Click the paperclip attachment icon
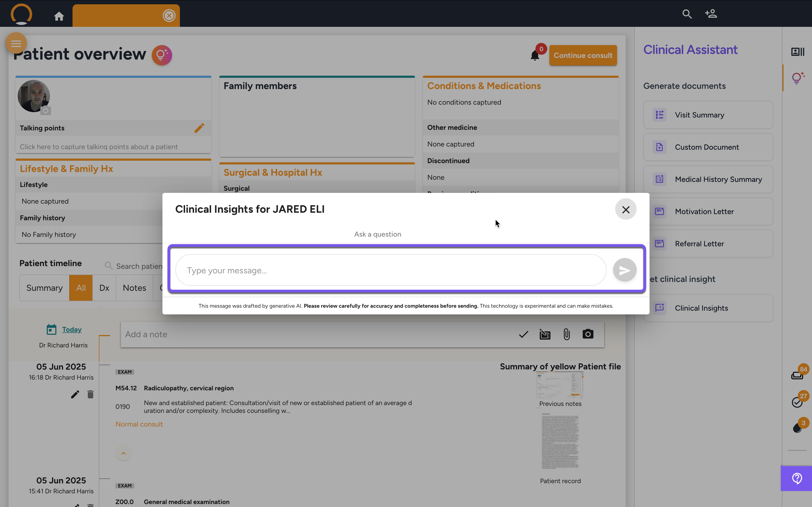Image resolution: width=812 pixels, height=507 pixels. pyautogui.click(x=566, y=334)
